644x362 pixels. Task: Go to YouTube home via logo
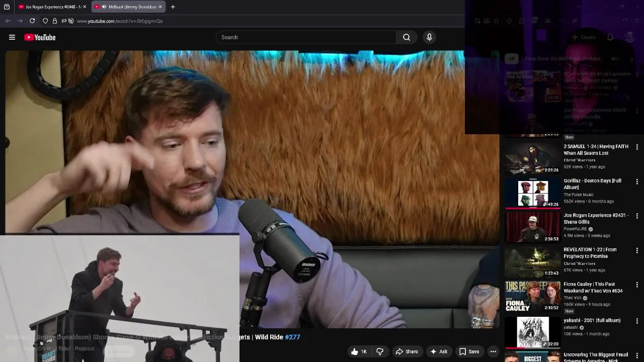click(x=40, y=37)
